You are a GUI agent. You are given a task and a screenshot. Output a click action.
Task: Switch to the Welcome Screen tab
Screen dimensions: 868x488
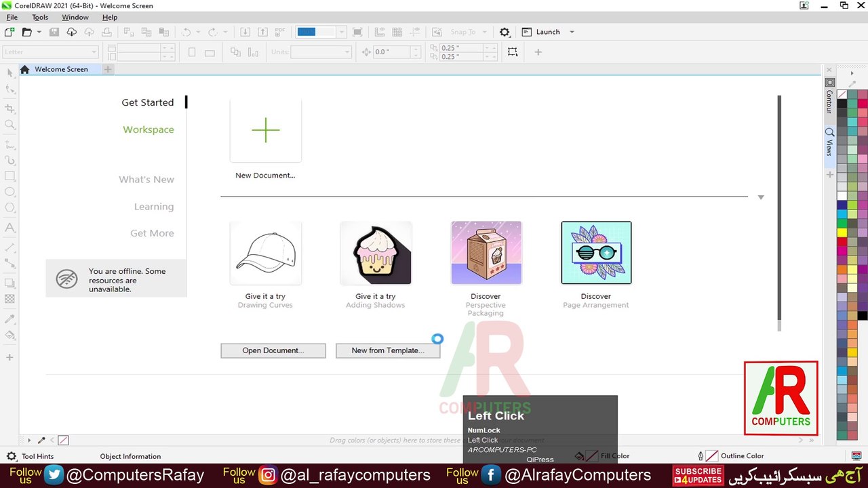click(61, 69)
